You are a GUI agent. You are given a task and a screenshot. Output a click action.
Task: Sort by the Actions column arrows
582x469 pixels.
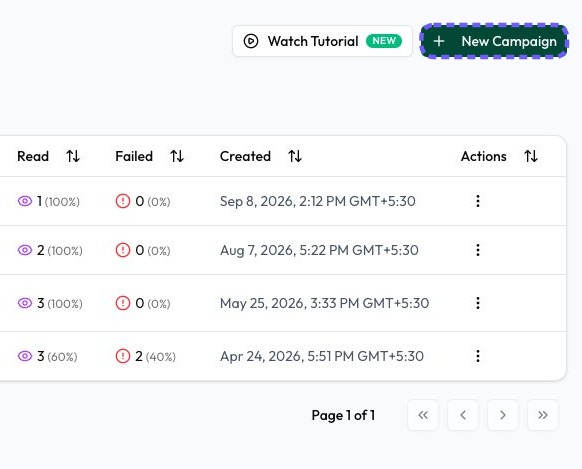pyautogui.click(x=531, y=156)
